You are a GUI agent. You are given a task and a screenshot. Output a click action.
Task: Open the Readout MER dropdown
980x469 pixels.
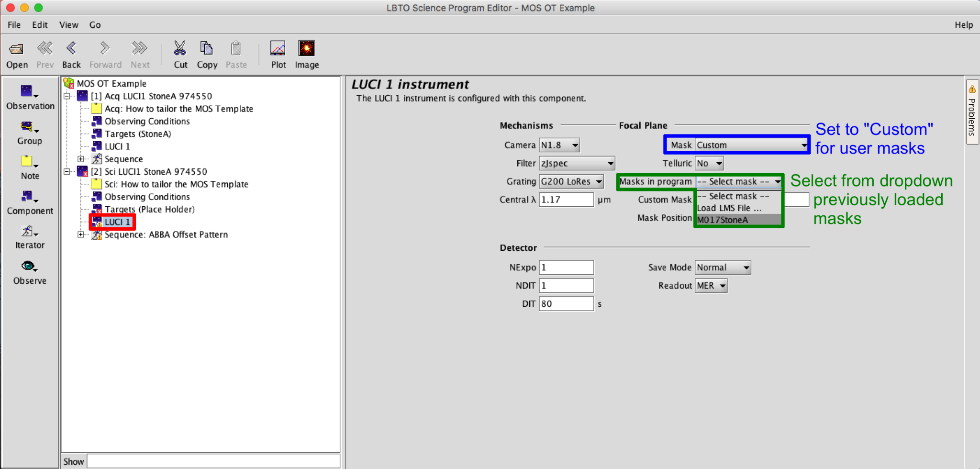pyautogui.click(x=711, y=286)
